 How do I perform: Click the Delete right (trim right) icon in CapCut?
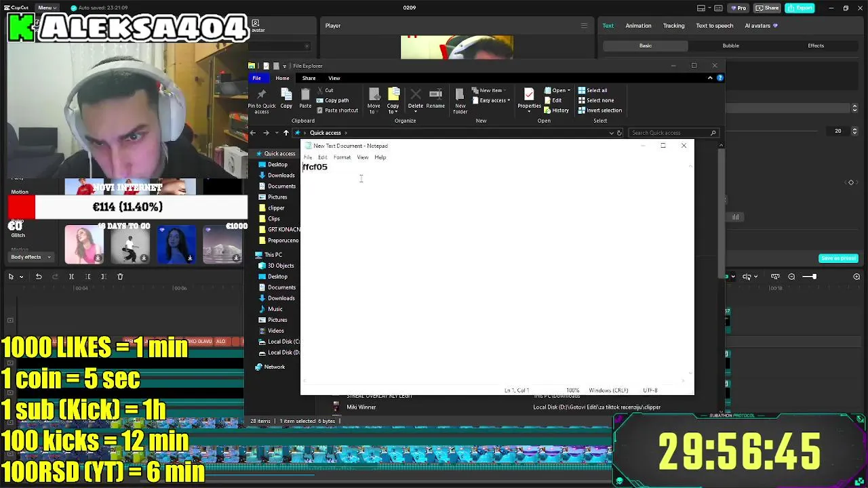point(104,277)
